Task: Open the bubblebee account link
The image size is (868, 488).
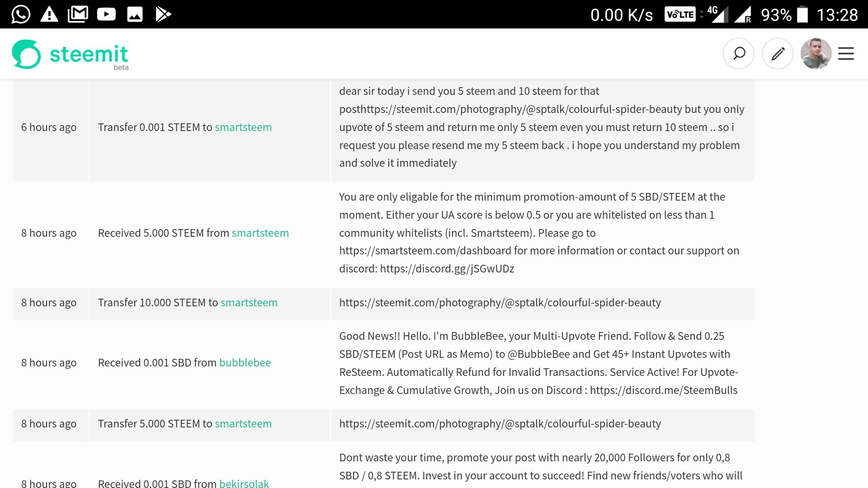Action: coord(245,363)
